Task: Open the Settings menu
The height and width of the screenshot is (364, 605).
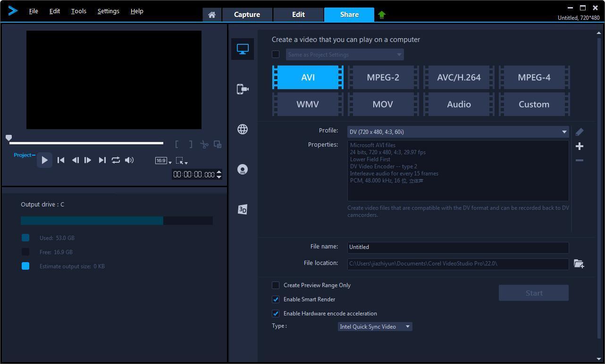Action: [x=108, y=11]
